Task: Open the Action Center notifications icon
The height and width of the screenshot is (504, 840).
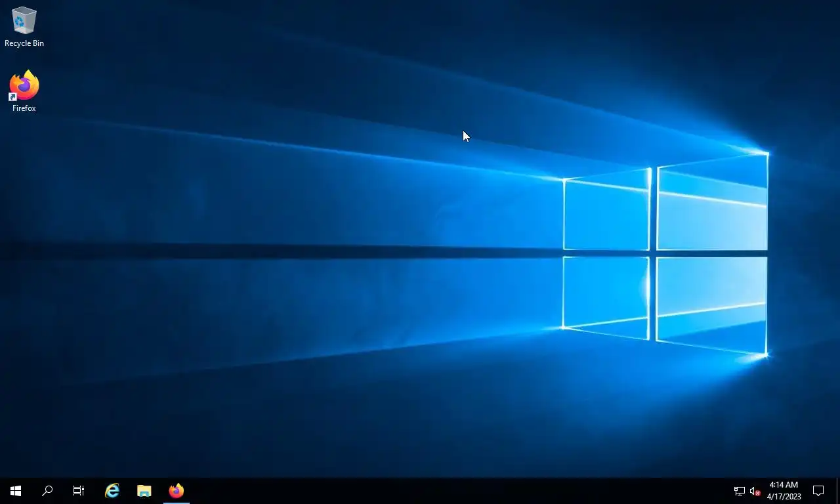Action: 818,491
